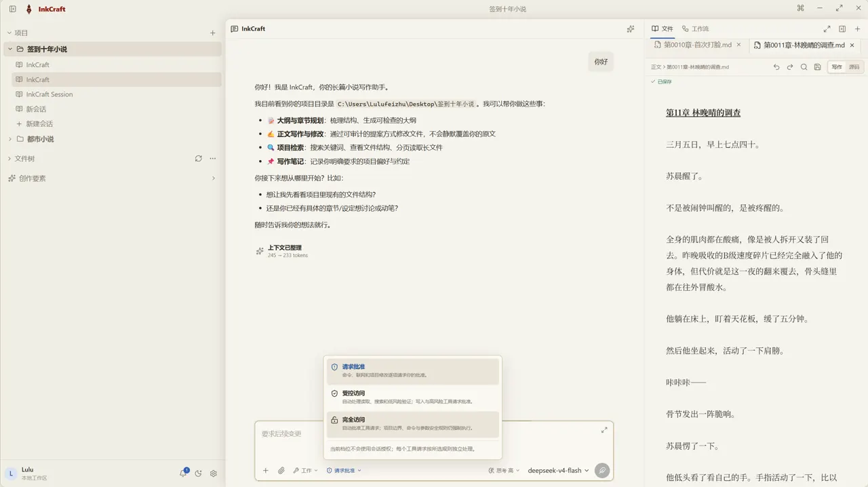Save the file with the floppy icon
The image size is (868, 487).
pos(817,67)
